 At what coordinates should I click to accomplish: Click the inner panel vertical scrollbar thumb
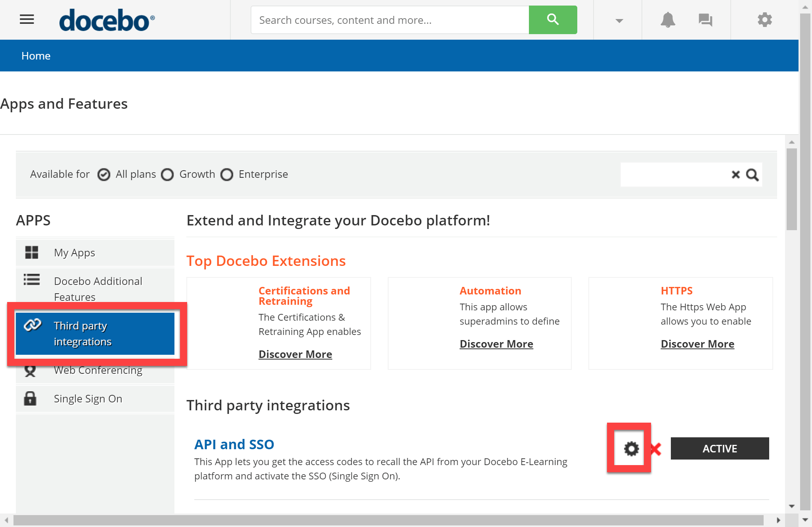[791, 189]
